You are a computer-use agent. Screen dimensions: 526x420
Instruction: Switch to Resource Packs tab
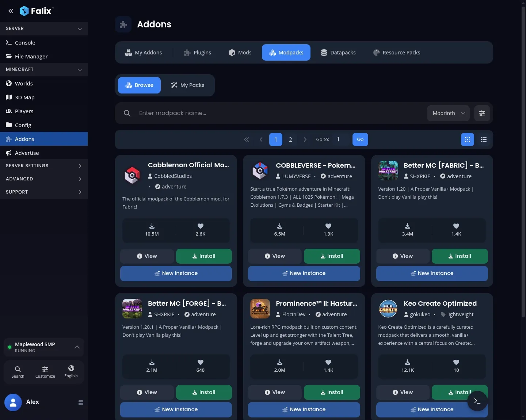[x=397, y=53]
